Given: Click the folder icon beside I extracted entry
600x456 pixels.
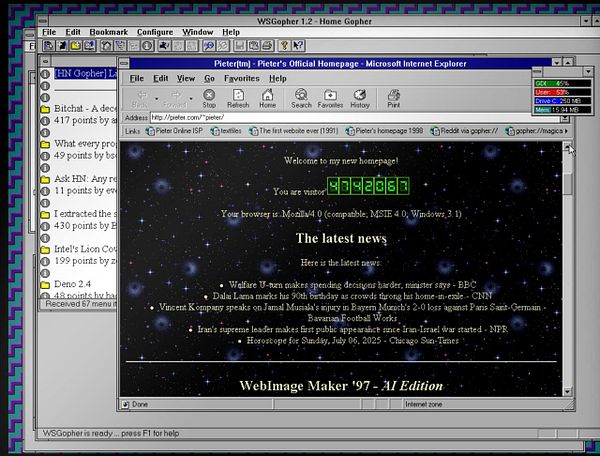Looking at the screenshot, I should point(45,215).
